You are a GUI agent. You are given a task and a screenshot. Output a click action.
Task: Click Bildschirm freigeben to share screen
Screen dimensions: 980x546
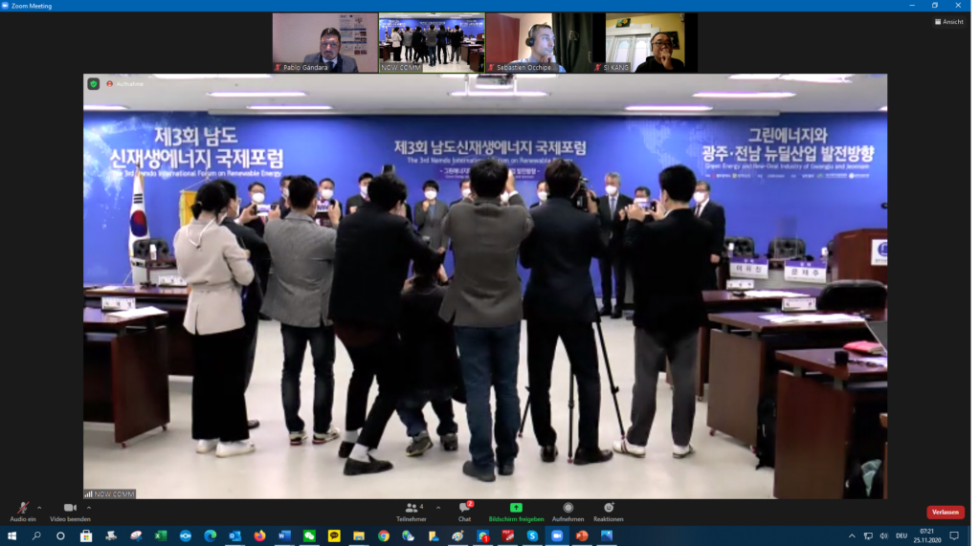coord(516,511)
